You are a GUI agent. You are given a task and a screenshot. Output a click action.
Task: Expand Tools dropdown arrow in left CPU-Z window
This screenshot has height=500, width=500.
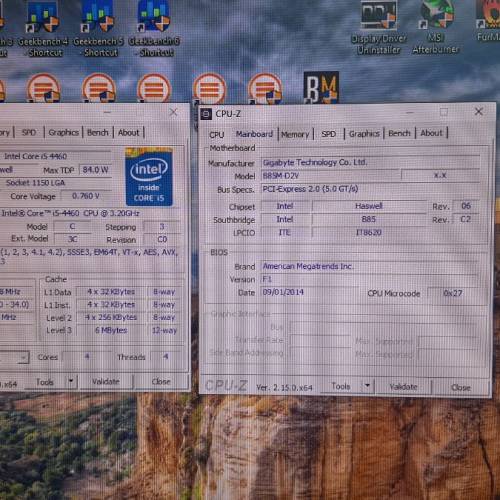click(71, 382)
